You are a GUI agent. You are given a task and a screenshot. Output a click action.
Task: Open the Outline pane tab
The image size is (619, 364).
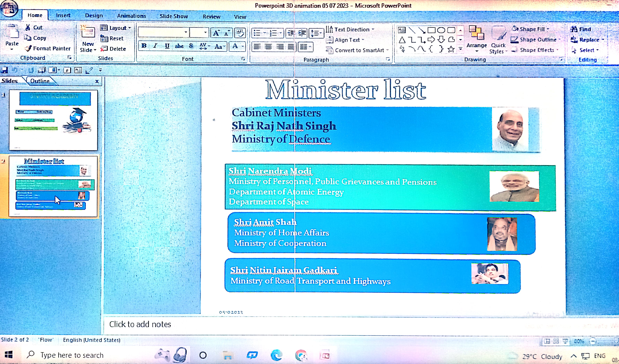(40, 81)
